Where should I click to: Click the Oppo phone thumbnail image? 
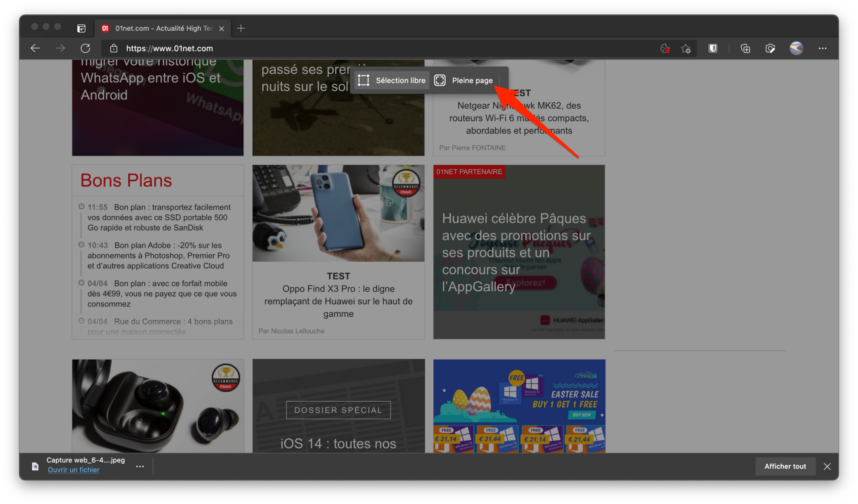(x=338, y=213)
